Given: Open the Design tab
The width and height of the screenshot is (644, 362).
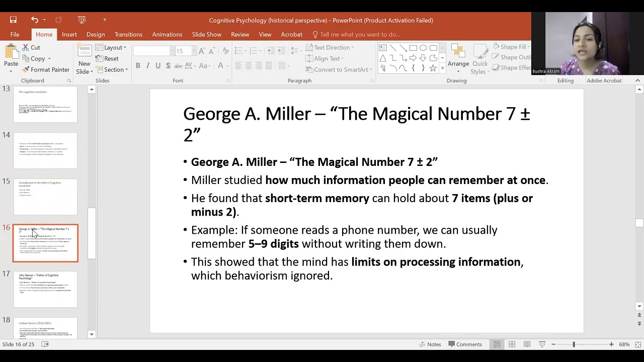Looking at the screenshot, I should 96,34.
